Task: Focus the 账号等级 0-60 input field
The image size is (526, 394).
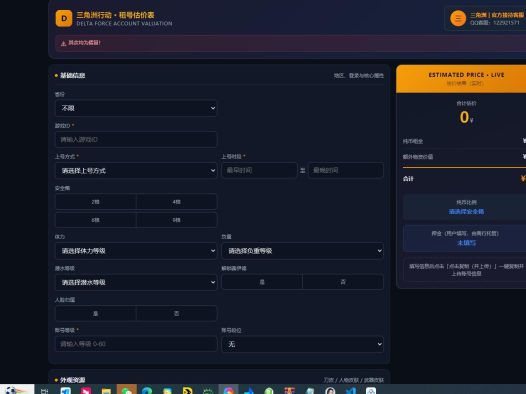Action: pos(136,344)
